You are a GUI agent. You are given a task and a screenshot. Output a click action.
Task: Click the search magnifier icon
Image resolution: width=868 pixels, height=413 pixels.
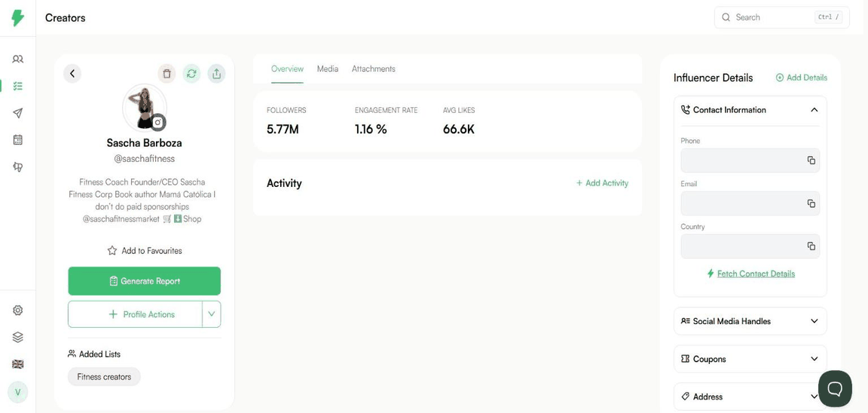726,18
